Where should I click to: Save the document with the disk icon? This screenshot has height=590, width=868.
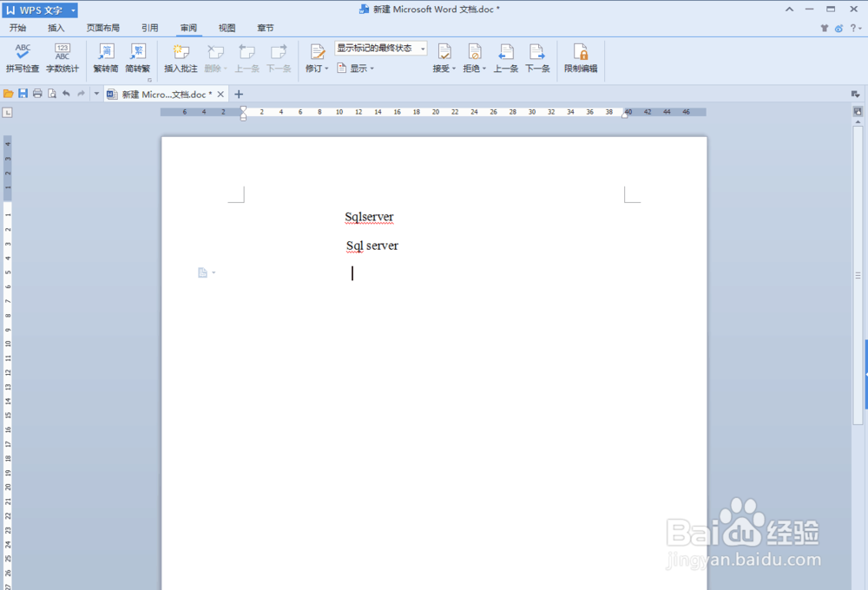tap(23, 94)
